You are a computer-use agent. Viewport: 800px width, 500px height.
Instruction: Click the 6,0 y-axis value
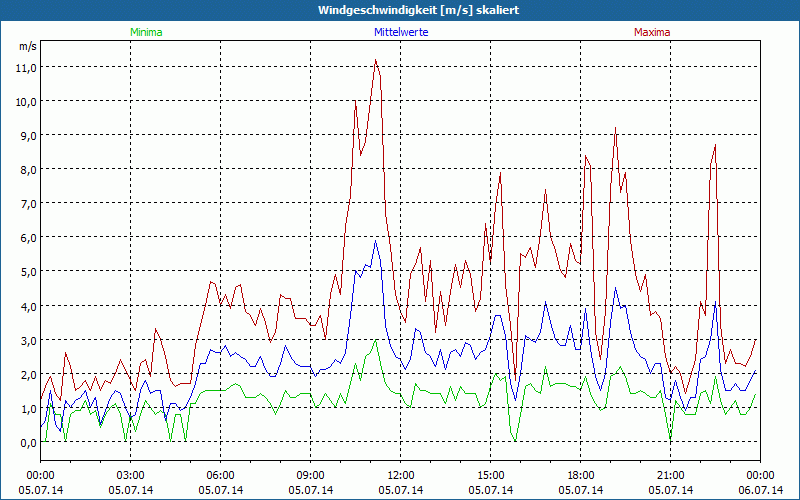[x=29, y=238]
